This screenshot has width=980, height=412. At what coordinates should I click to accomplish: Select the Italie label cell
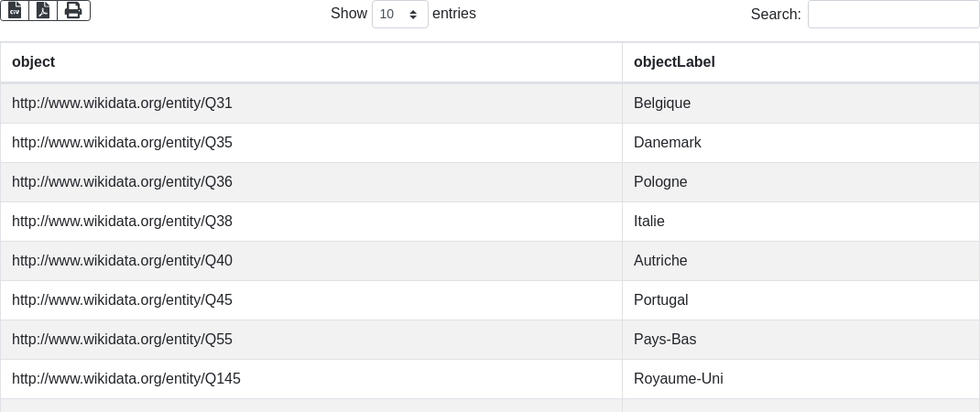pos(800,222)
